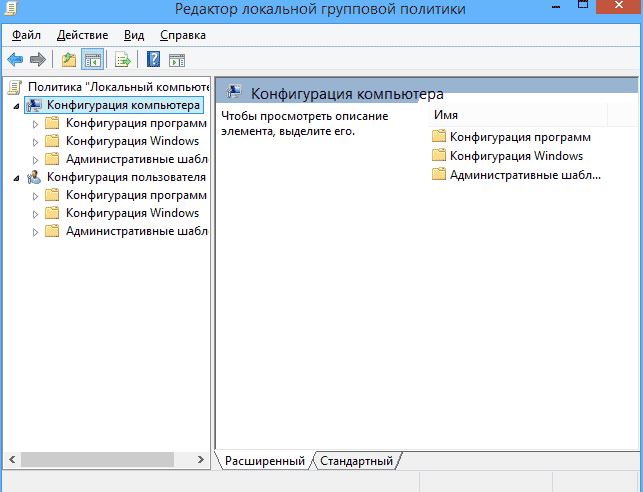Image resolution: width=643 pixels, height=492 pixels.
Task: Expand Административные шаблоны under Конфигурация пользователя
Action: (x=35, y=232)
